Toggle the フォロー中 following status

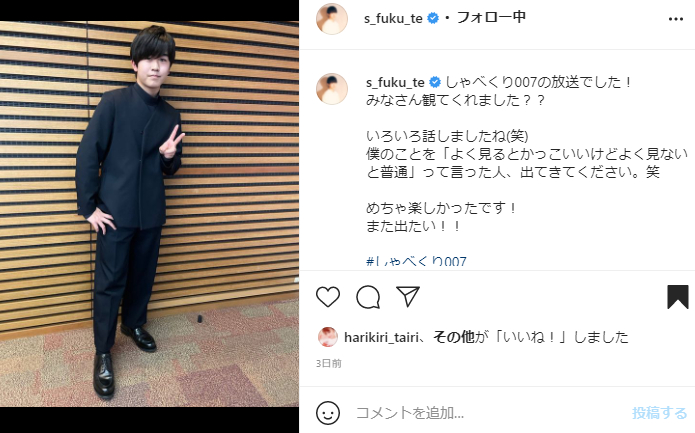point(491,18)
